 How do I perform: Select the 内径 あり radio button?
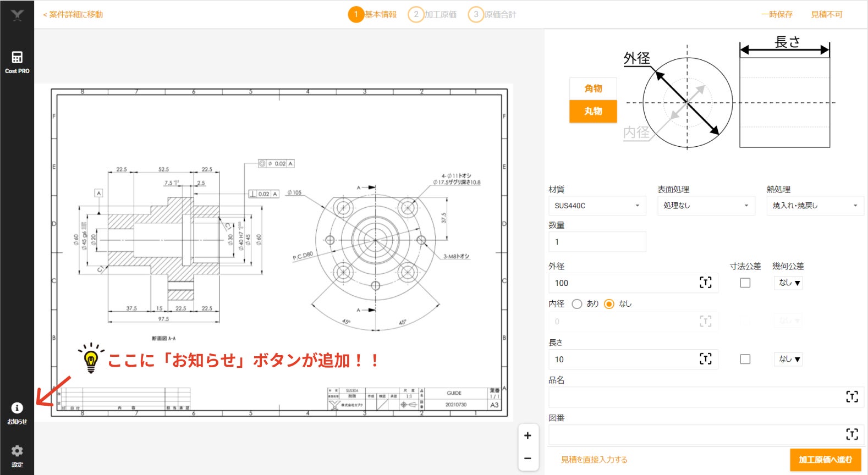tap(577, 304)
